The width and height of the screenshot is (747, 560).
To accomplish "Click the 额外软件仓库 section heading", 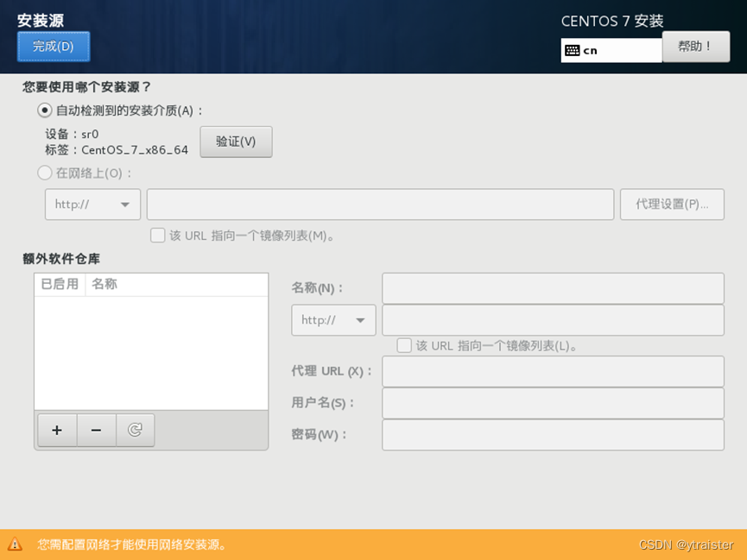I will (x=61, y=259).
